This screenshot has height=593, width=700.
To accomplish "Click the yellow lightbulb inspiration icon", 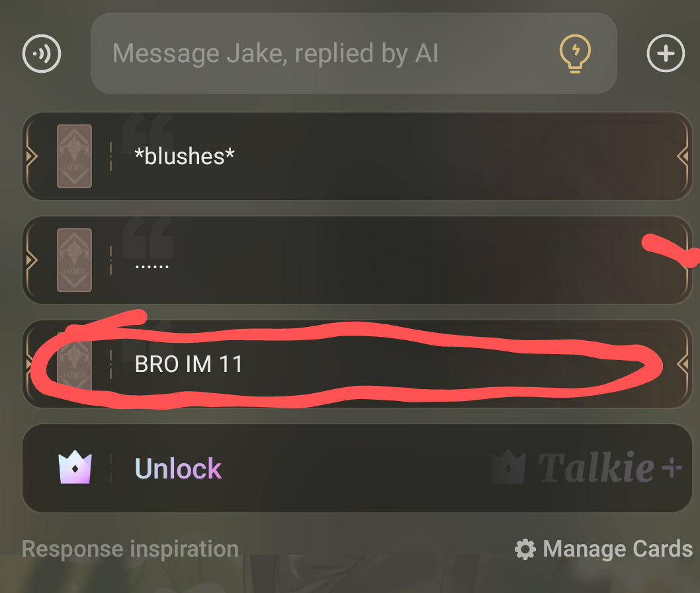I will pos(575,54).
